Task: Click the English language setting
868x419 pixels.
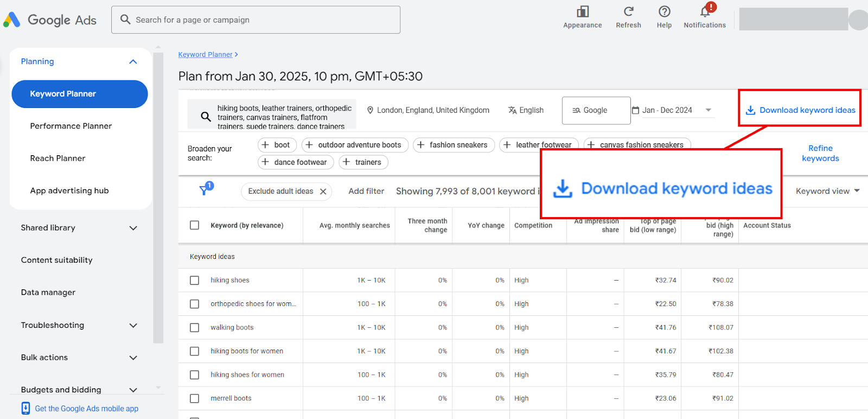Action: 526,110
